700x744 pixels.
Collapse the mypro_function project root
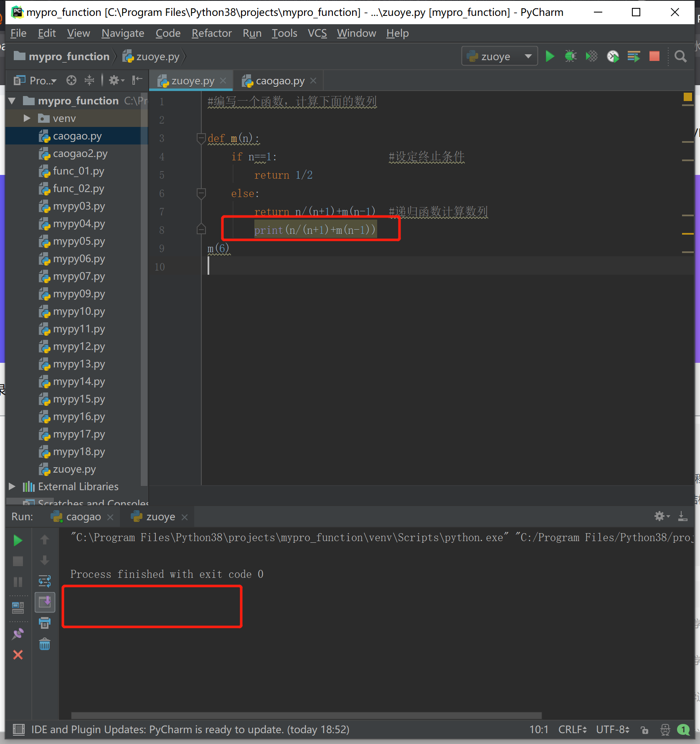[12, 101]
